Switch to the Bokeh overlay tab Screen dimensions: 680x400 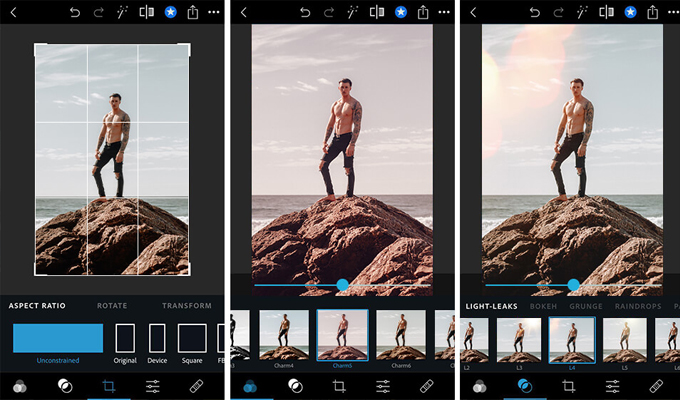click(x=543, y=306)
